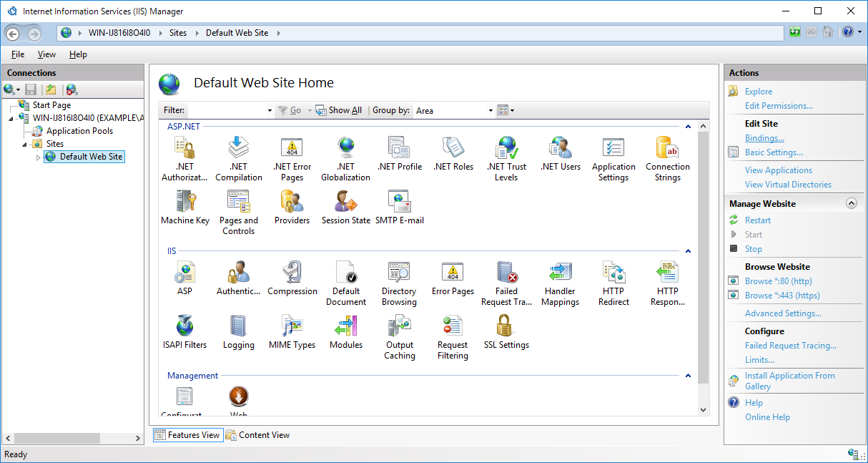The image size is (868, 463).
Task: Collapse the ASP.NET group
Action: coord(688,127)
